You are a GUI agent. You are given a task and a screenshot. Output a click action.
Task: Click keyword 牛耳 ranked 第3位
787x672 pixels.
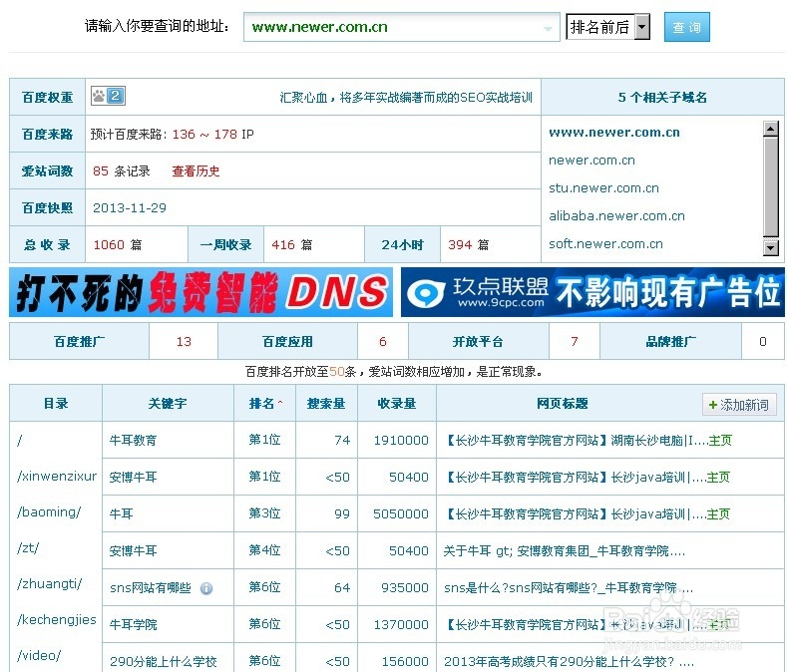(x=121, y=514)
